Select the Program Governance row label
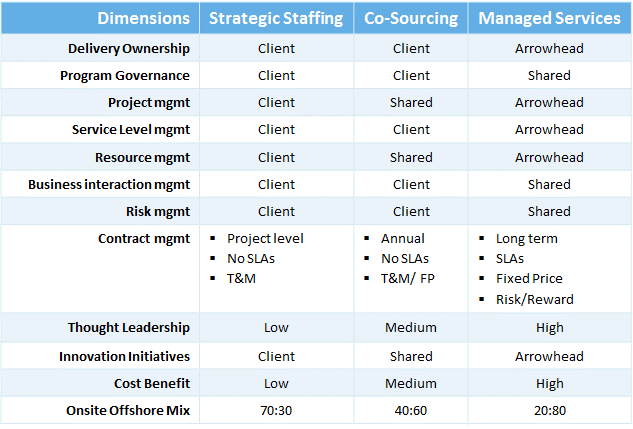Image resolution: width=633 pixels, height=429 pixels. pos(125,75)
